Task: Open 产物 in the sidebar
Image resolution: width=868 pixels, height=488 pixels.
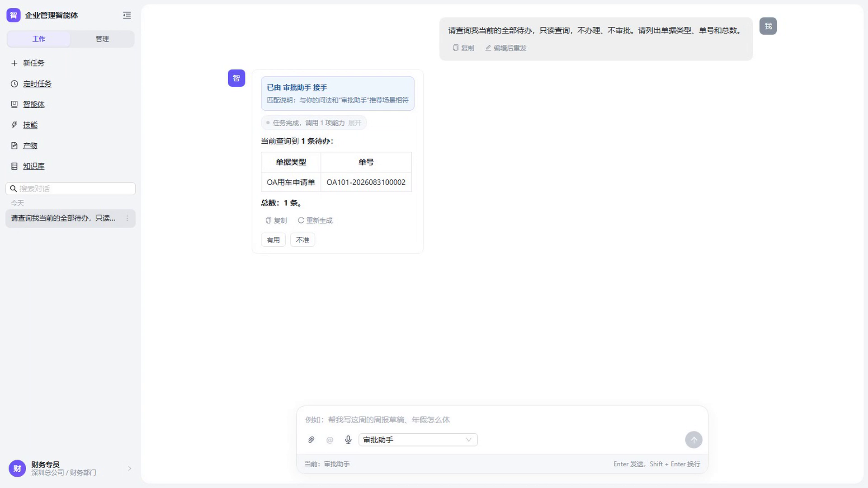Action: [30, 145]
